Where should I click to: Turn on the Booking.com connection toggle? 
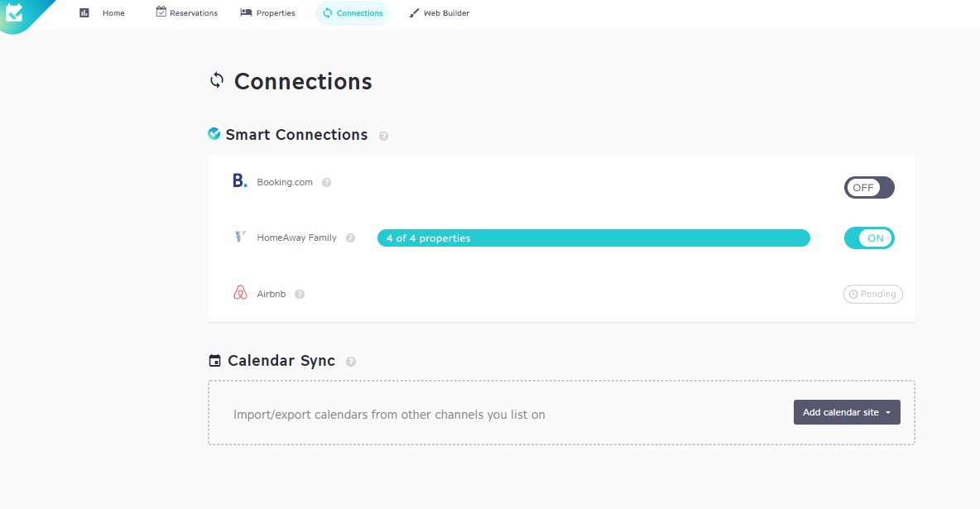coord(869,188)
